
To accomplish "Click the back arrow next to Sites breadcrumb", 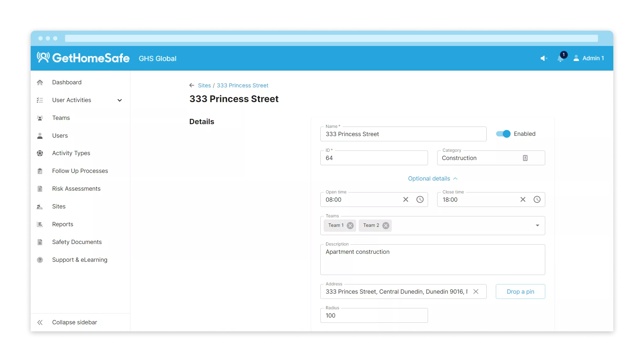I will [192, 86].
